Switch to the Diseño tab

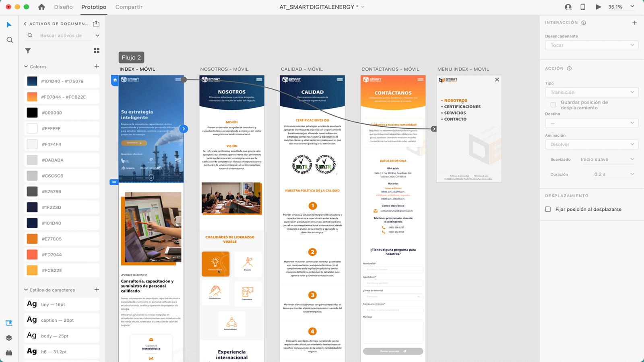[x=63, y=7]
